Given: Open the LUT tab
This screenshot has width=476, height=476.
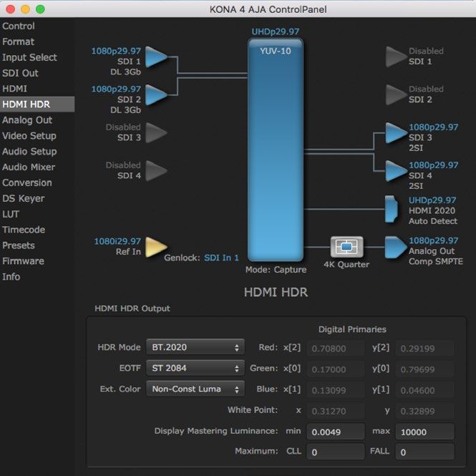Looking at the screenshot, I should click(37, 214).
